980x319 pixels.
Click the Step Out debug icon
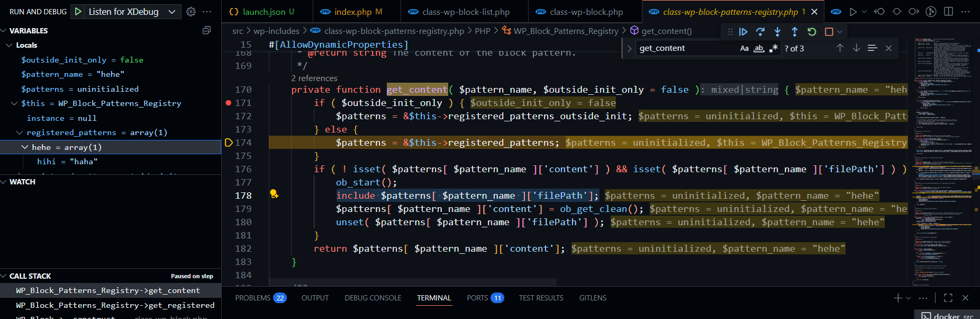794,32
